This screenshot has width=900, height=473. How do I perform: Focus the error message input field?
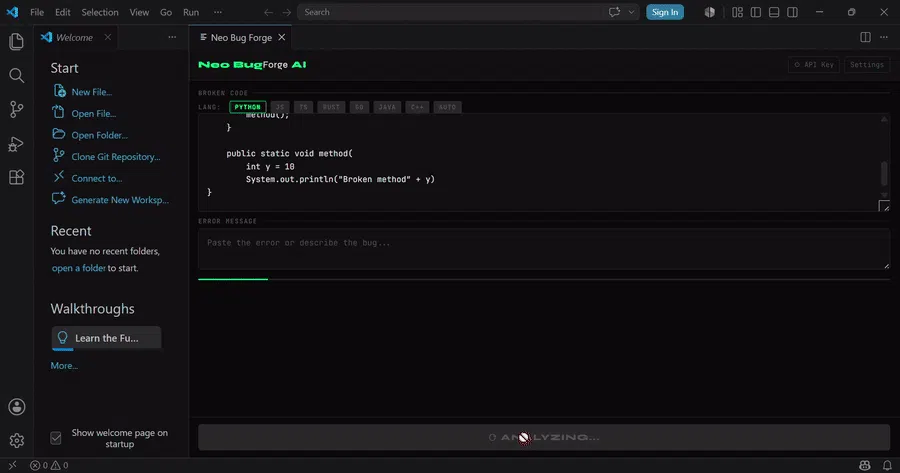(544, 249)
